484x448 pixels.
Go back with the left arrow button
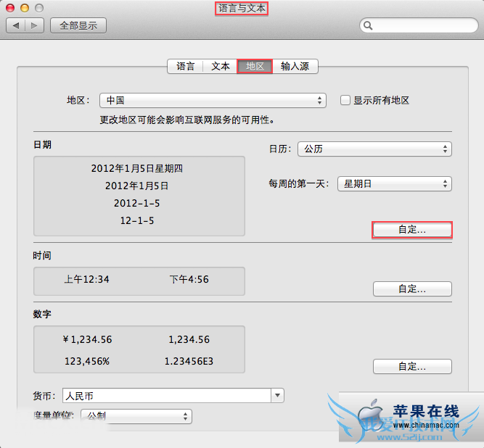16,25
